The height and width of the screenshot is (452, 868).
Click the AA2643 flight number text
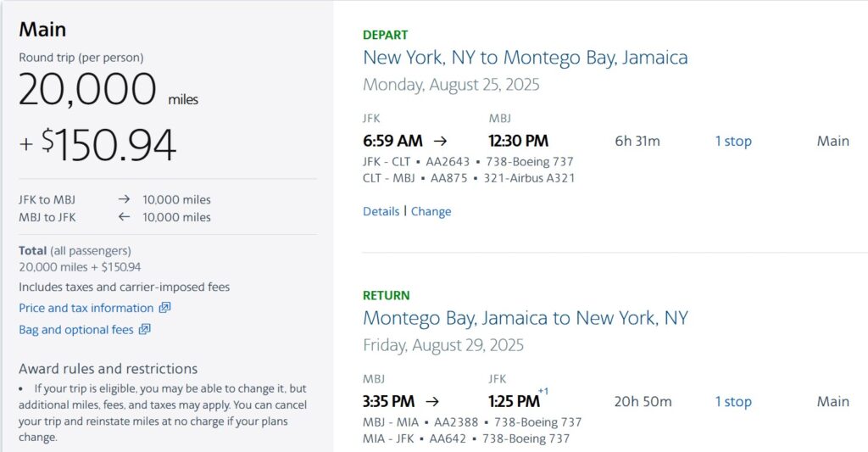coord(448,162)
